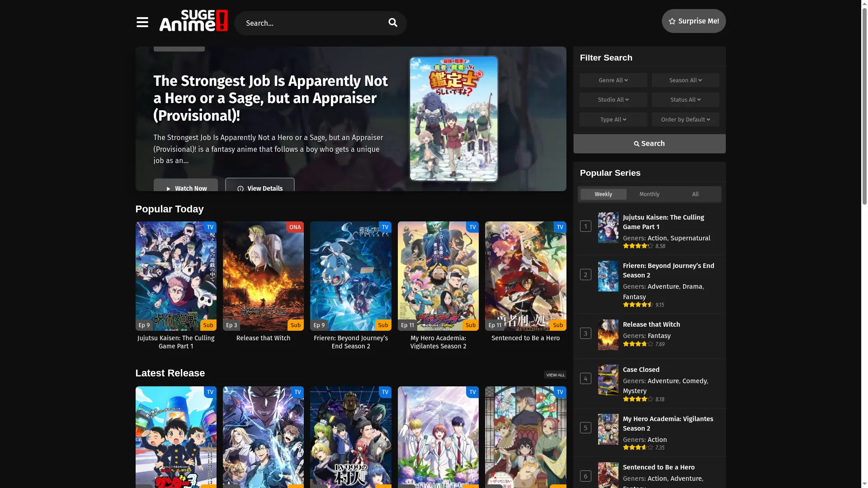Open Case Closed in Popular Series
Screen dimensions: 868x488
coord(641,370)
